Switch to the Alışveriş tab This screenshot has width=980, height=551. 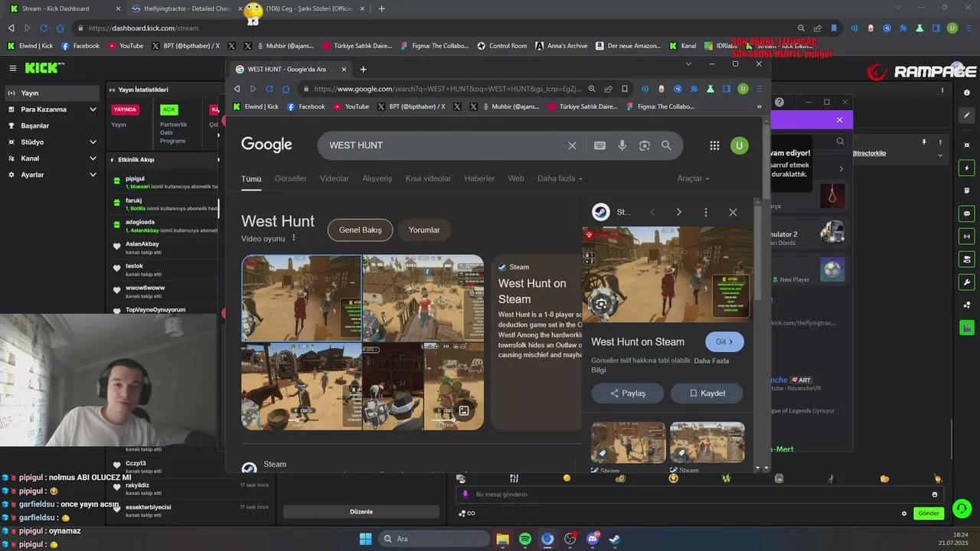[377, 178]
